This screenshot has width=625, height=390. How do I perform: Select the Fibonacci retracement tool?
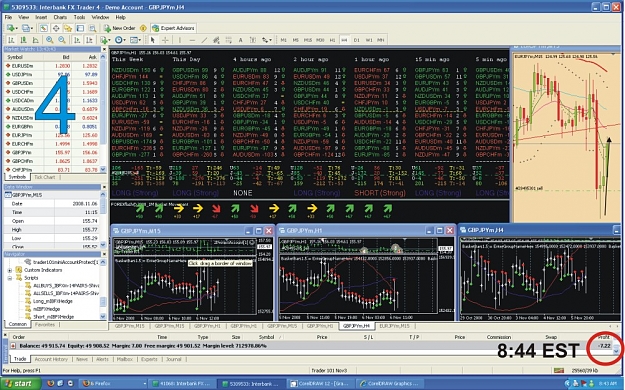click(228, 40)
